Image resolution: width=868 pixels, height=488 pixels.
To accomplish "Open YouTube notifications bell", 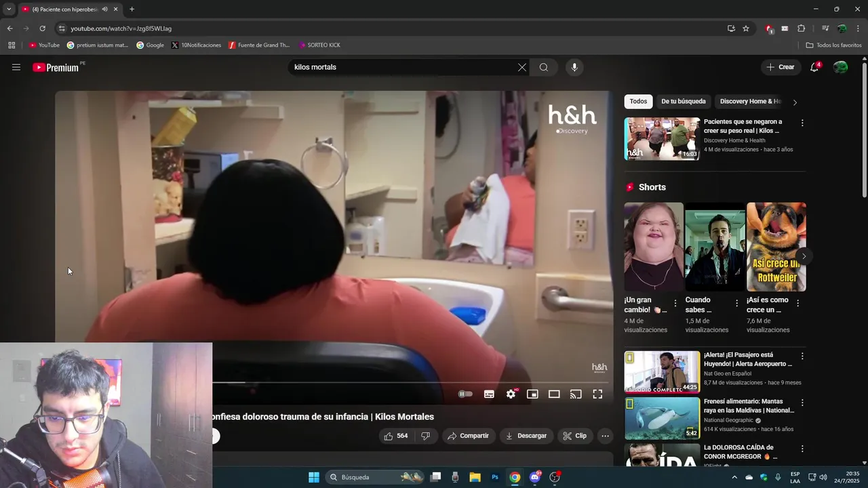I will point(814,67).
